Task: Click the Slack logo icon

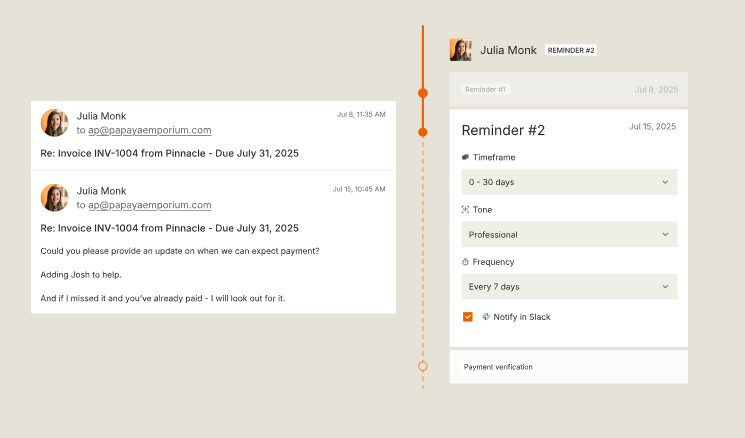Action: tap(486, 317)
